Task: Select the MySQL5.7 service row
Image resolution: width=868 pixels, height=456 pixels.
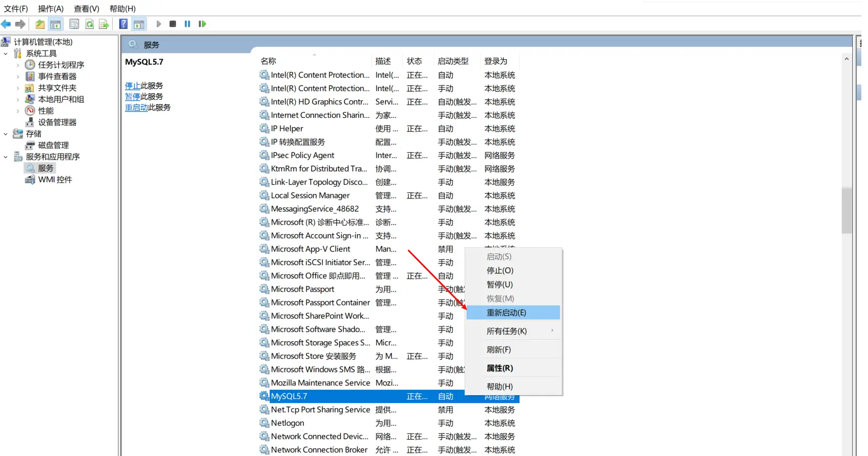Action: pyautogui.click(x=389, y=396)
